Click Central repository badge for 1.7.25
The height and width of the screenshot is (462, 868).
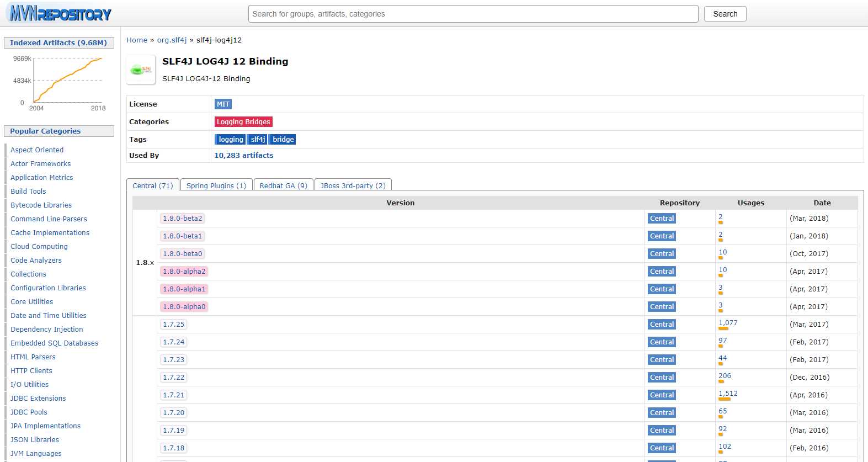(x=662, y=325)
